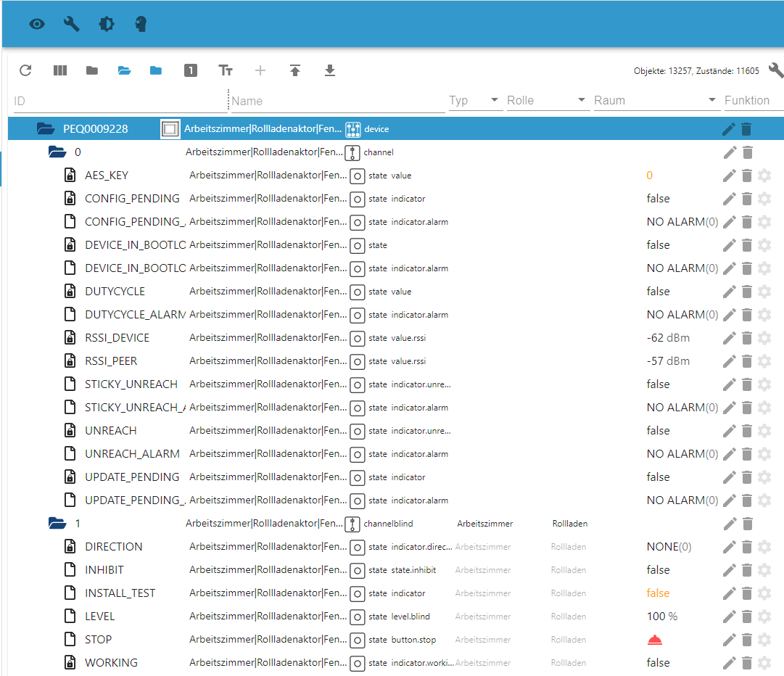The width and height of the screenshot is (784, 676).
Task: Edit the PEQ0009228 device with pencil
Action: click(729, 129)
